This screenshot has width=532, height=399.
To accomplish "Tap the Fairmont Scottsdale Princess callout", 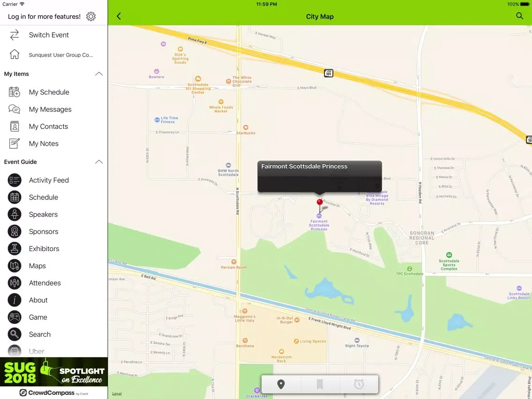I will click(319, 177).
